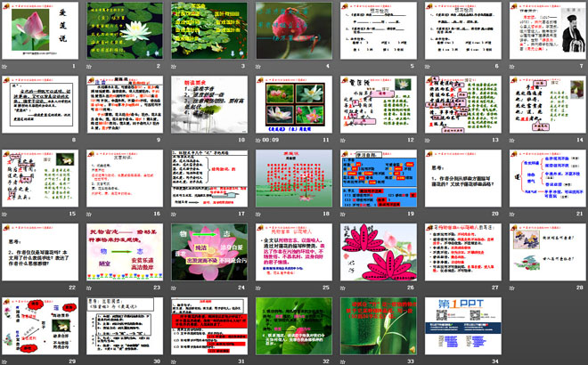Select slide 11 with four lotus photos

(294, 104)
